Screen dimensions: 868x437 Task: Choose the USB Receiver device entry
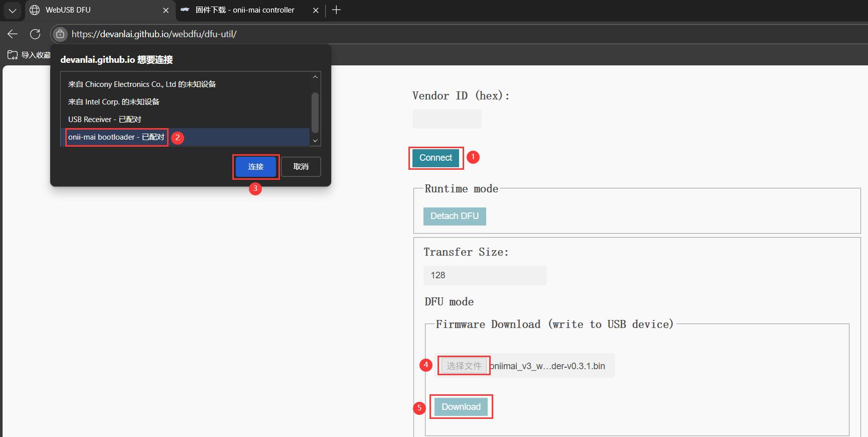[105, 120]
